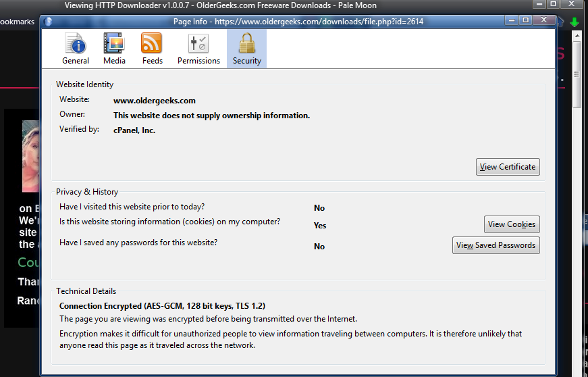Click the green download arrow in browser toolbar
This screenshot has width=588, height=377.
(x=574, y=22)
